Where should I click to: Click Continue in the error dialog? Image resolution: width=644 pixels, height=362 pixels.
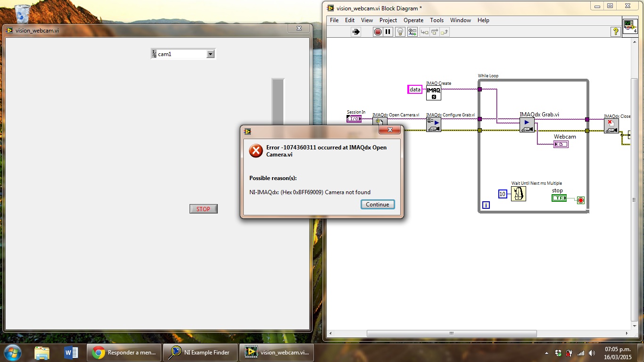[x=378, y=204]
